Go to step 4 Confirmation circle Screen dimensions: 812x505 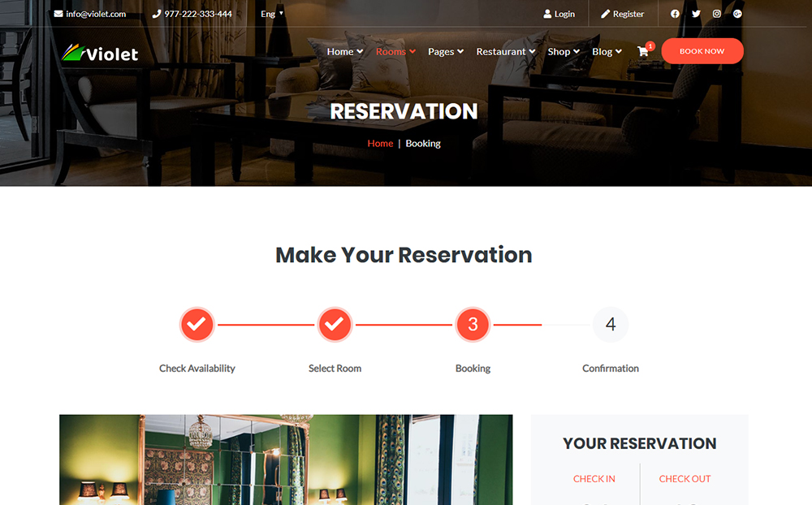click(611, 324)
